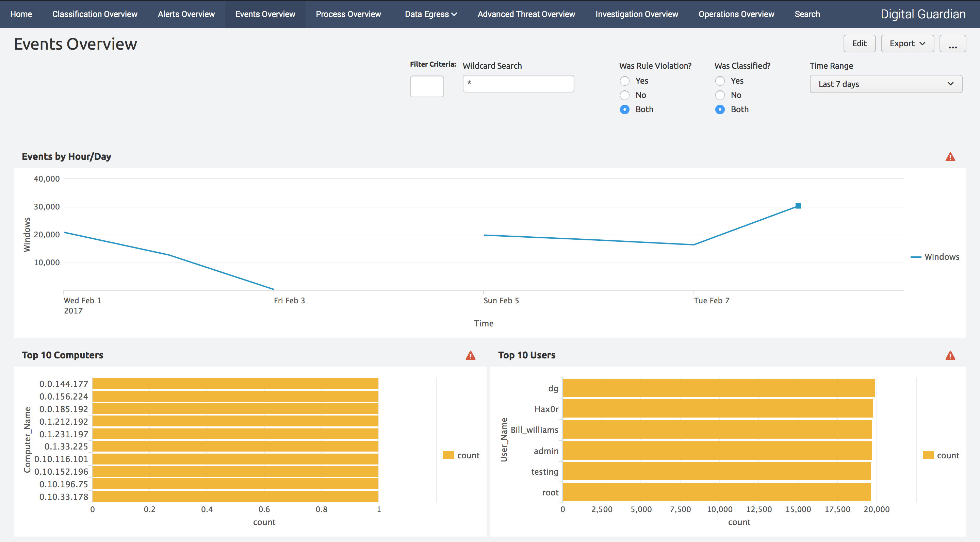980x542 pixels.
Task: Go to the Alerts Overview tab
Action: [186, 14]
